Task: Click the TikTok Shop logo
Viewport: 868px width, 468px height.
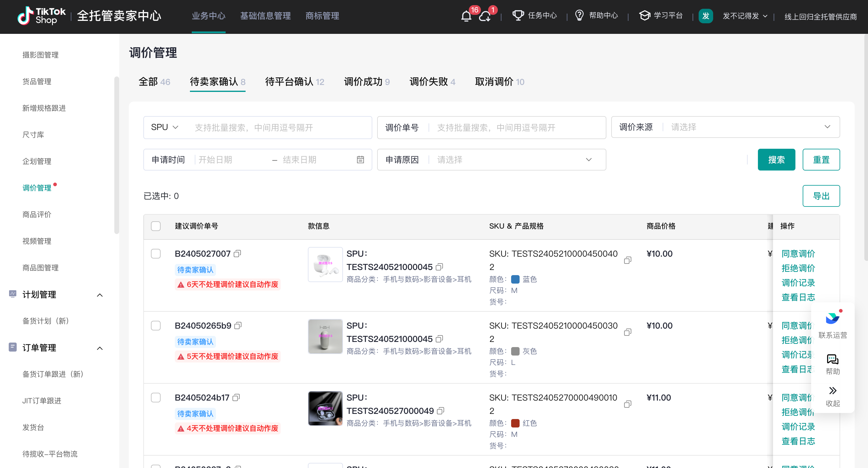Action: point(41,16)
